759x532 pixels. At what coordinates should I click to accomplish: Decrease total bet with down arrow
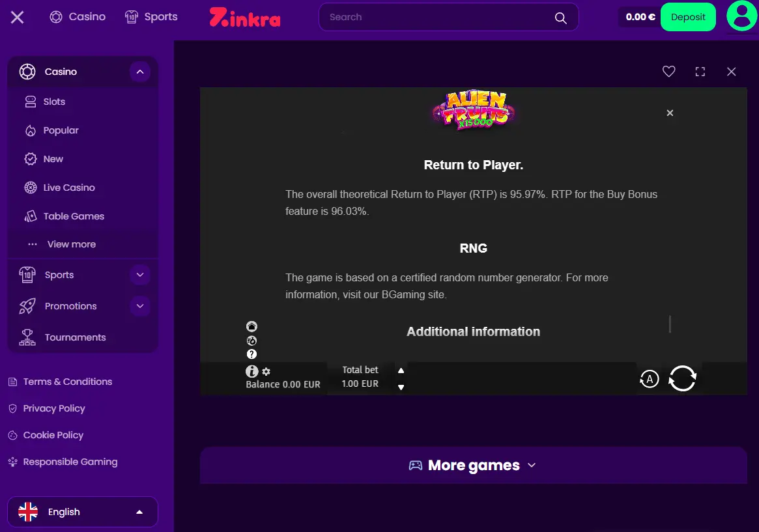point(401,387)
